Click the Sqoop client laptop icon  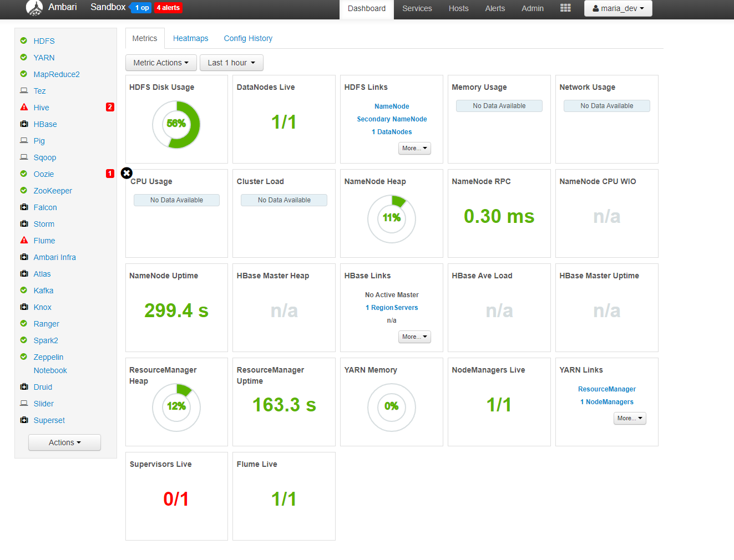24,157
